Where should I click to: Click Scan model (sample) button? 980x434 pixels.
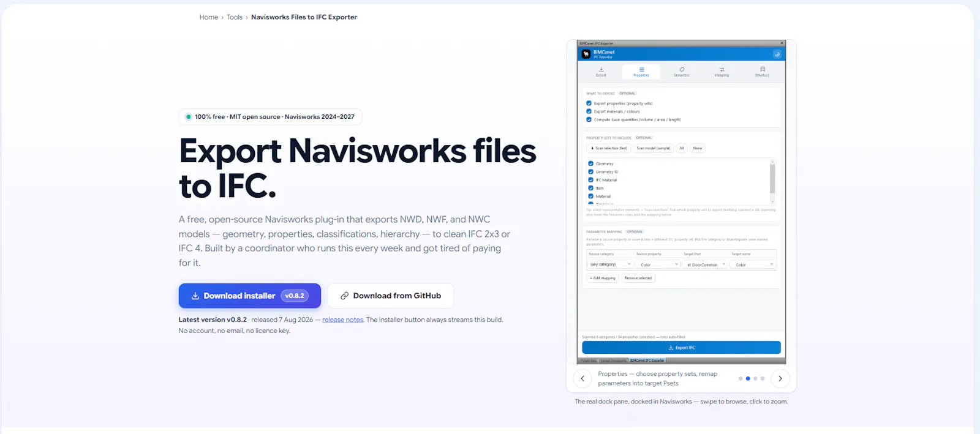(653, 148)
